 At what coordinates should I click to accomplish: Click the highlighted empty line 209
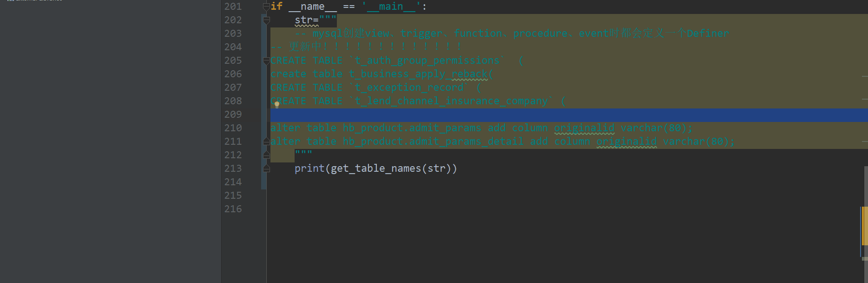pos(569,115)
